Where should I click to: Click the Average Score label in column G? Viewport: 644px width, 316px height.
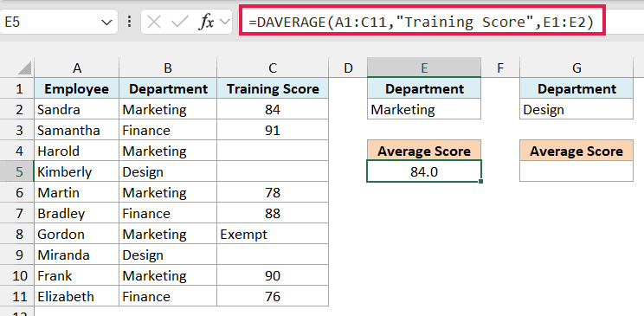point(576,151)
